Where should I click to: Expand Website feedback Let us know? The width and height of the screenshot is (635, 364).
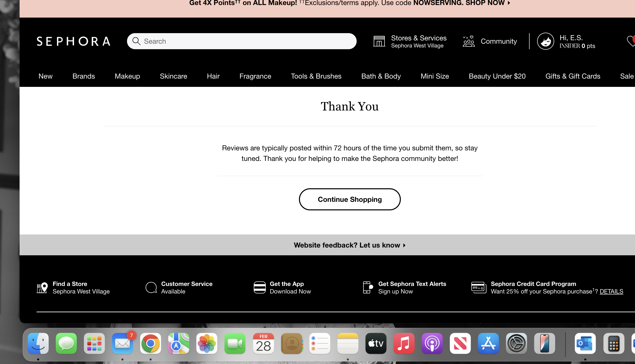[349, 245]
